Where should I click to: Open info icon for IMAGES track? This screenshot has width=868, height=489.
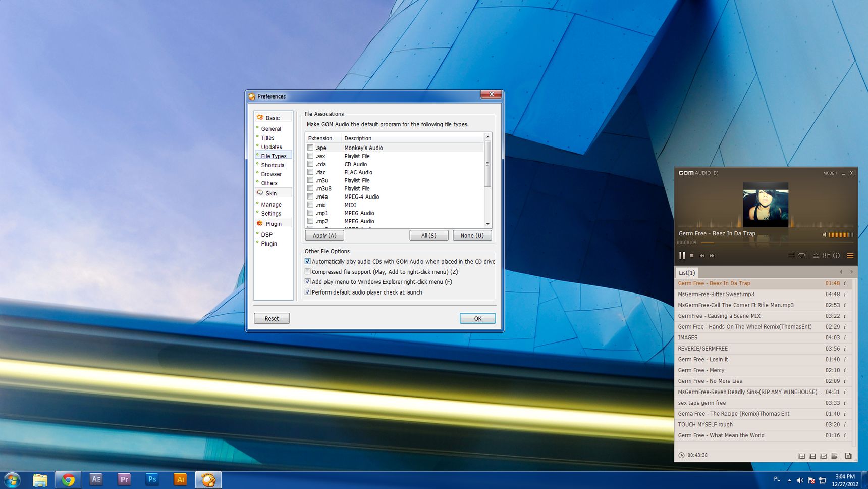click(x=845, y=337)
